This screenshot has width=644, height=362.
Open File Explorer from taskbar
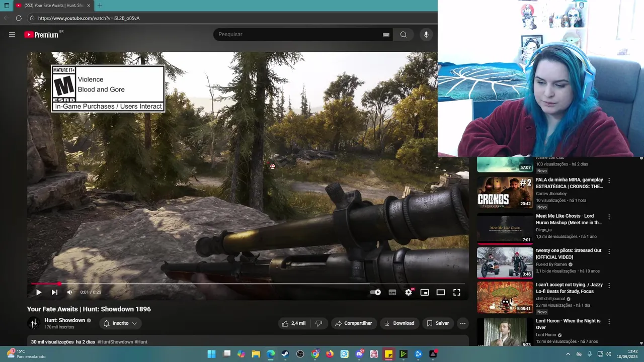point(256,354)
